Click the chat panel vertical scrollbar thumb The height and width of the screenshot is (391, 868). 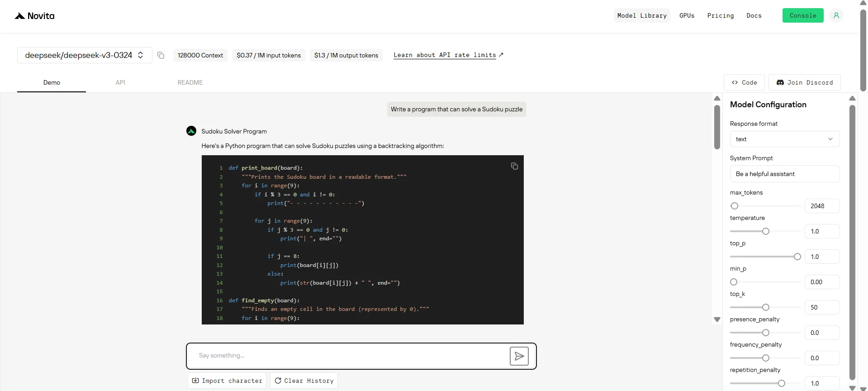click(717, 127)
